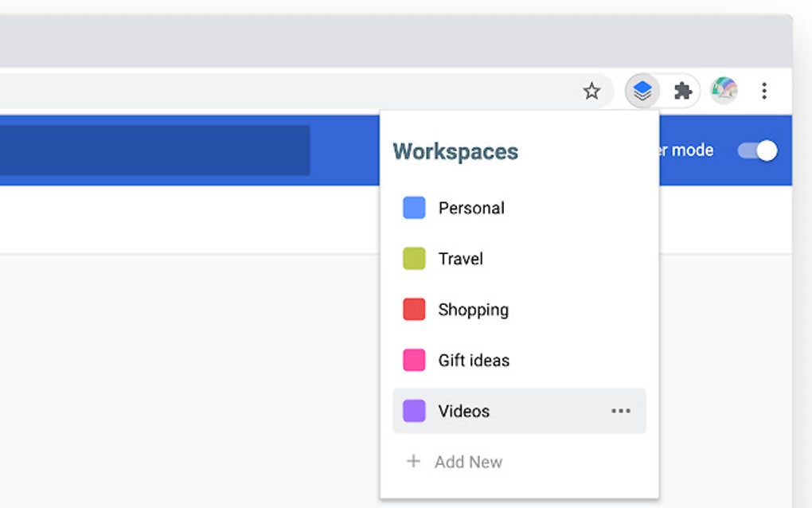Screen dimensions: 812x508
Task: Toggle the mode switch in the blue banner
Action: click(755, 150)
